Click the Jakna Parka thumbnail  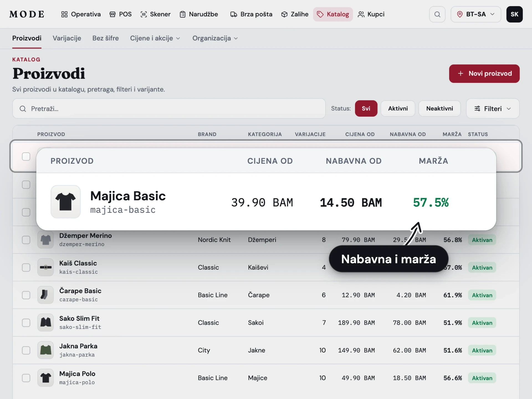point(45,350)
